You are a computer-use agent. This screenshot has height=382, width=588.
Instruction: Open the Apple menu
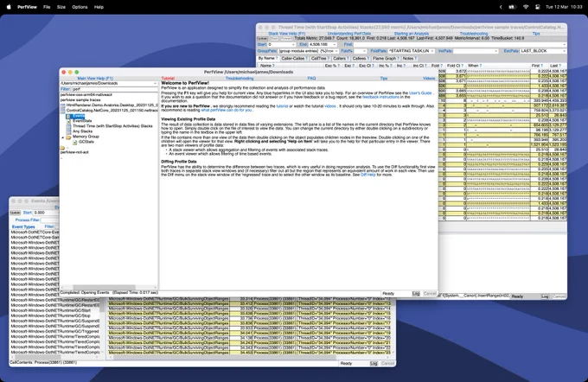pos(9,7)
